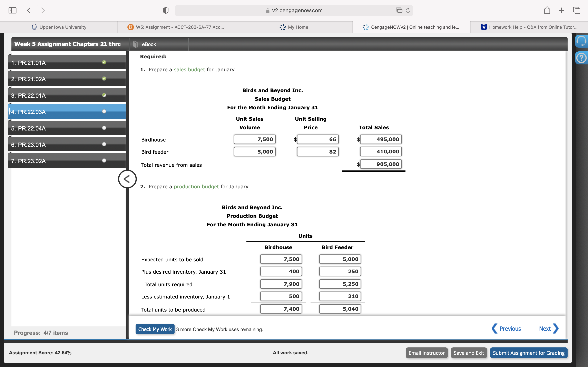The height and width of the screenshot is (367, 588).
Task: Show tab overview icon
Action: pyautogui.click(x=576, y=10)
